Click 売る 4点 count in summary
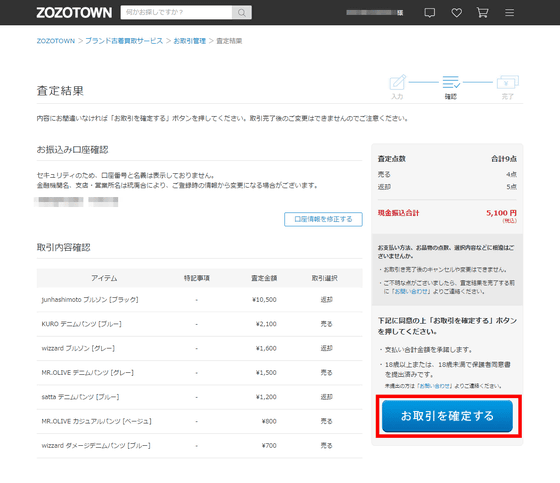 (511, 174)
